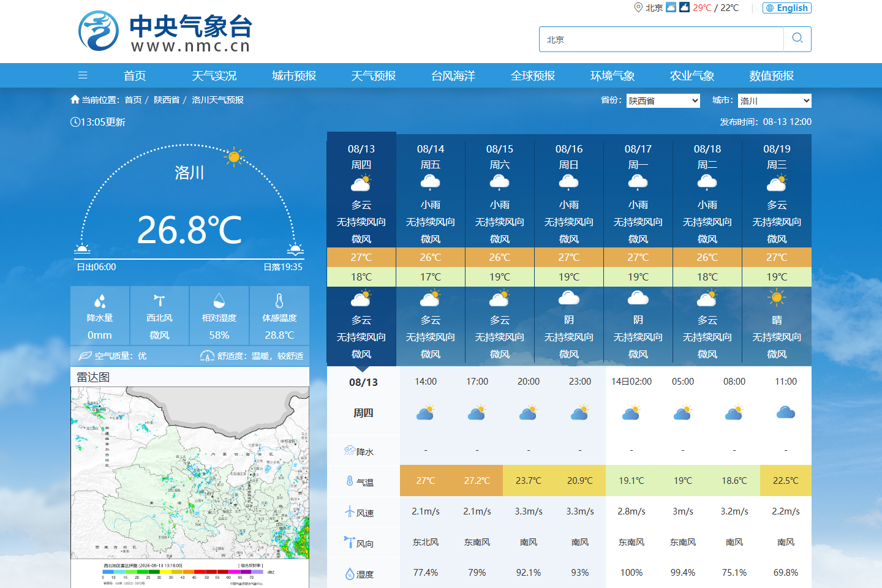Click the sunrise icon above 日出06:00
The height and width of the screenshot is (588, 882).
click(x=83, y=249)
